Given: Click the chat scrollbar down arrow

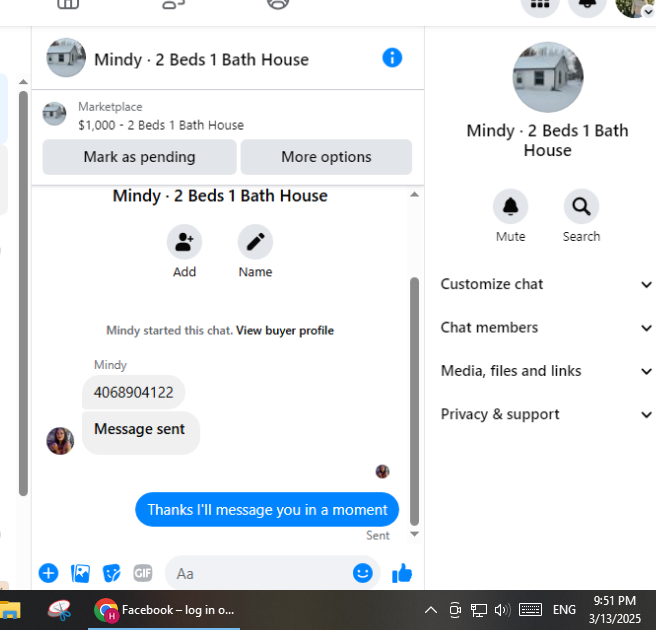Looking at the screenshot, I should point(415,534).
